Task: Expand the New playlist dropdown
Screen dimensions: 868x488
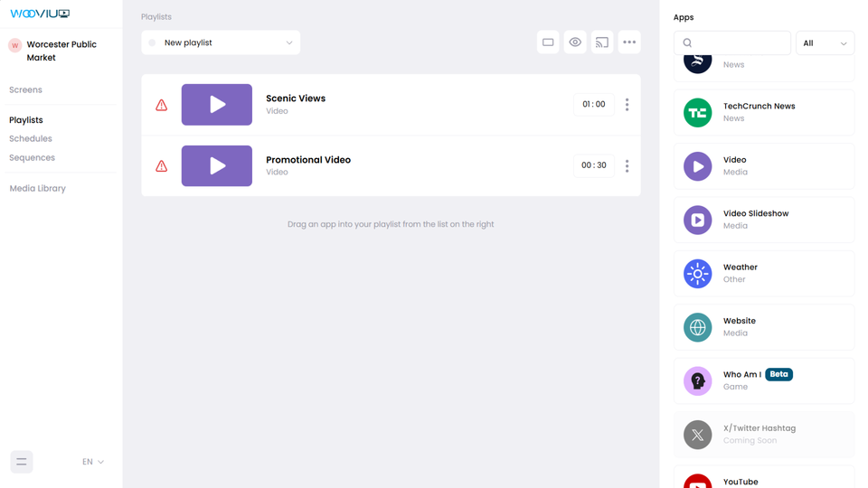Action: pos(221,42)
